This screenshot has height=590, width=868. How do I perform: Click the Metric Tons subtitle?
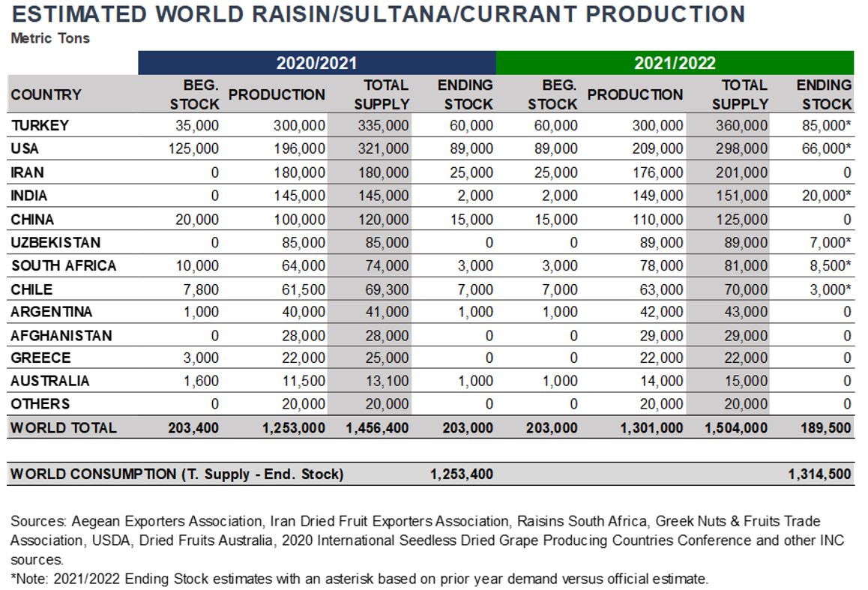click(50, 38)
